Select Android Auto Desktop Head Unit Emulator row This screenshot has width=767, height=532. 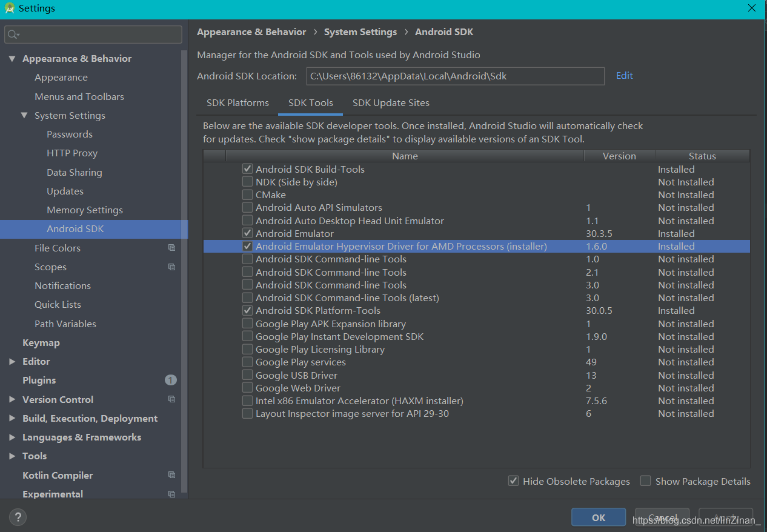(476, 221)
